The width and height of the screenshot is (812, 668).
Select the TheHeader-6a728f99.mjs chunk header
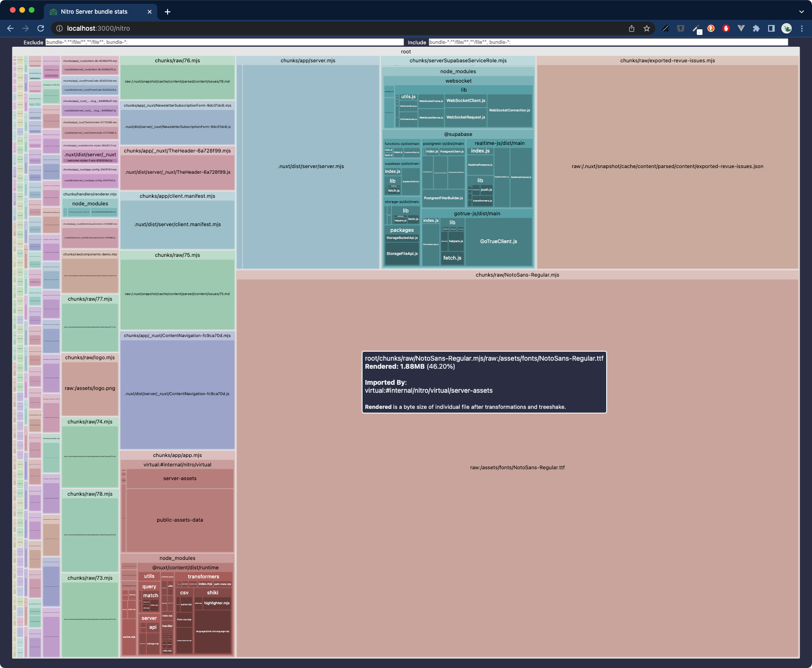click(x=178, y=151)
